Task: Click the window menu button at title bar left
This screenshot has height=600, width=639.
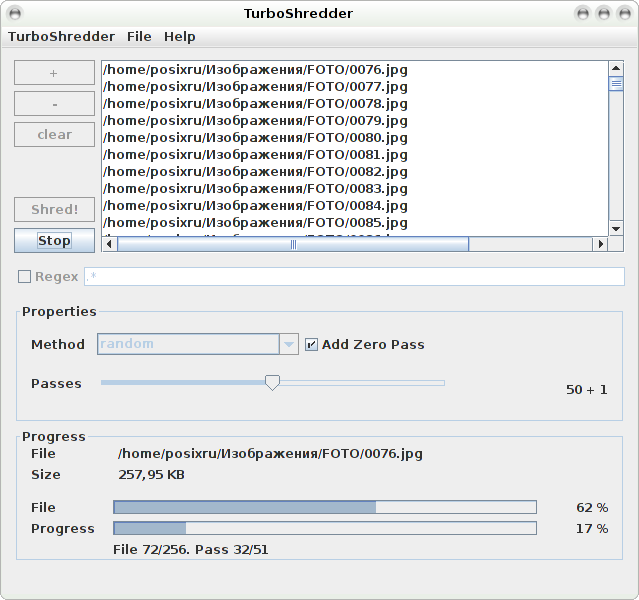Action: 15,13
